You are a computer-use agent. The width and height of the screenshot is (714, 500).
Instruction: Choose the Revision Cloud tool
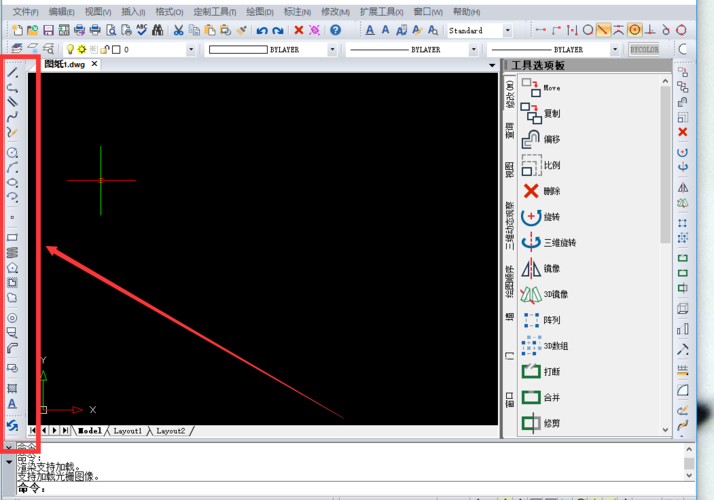coord(12,298)
